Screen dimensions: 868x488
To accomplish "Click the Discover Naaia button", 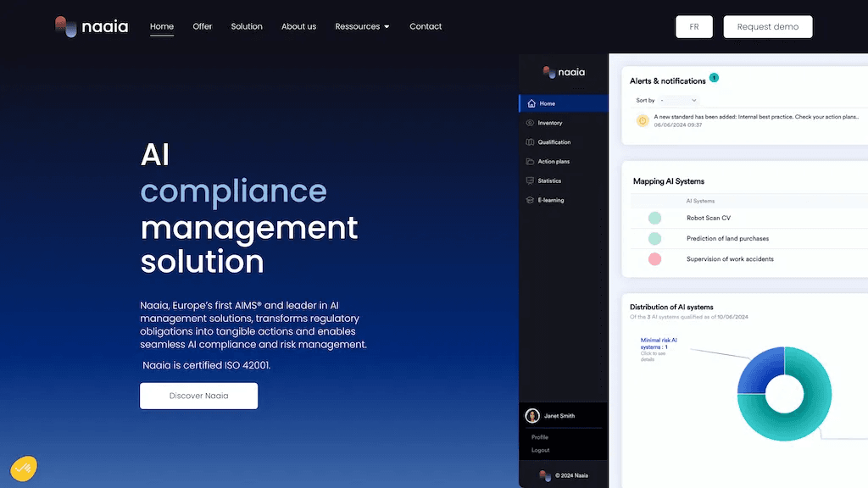I will (x=198, y=396).
